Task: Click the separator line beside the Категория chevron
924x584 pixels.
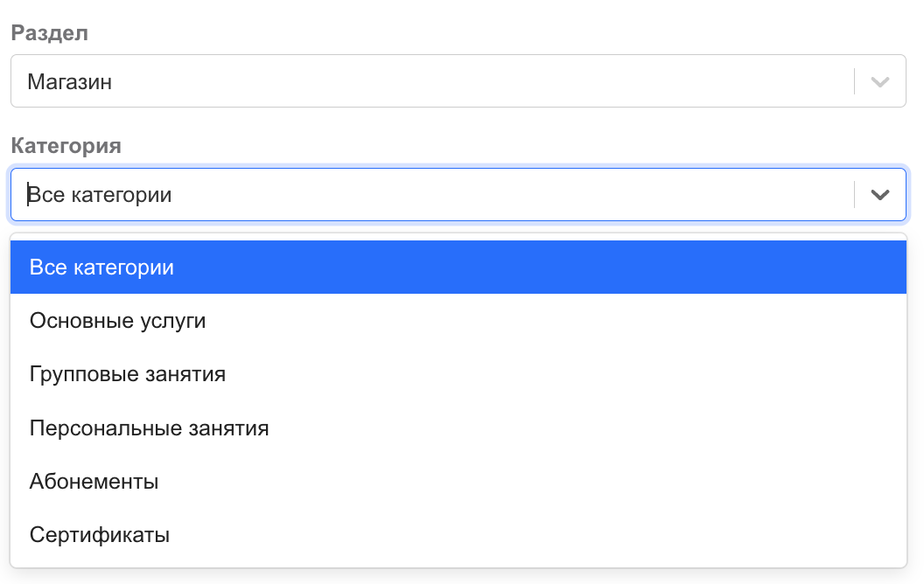Action: [854, 195]
